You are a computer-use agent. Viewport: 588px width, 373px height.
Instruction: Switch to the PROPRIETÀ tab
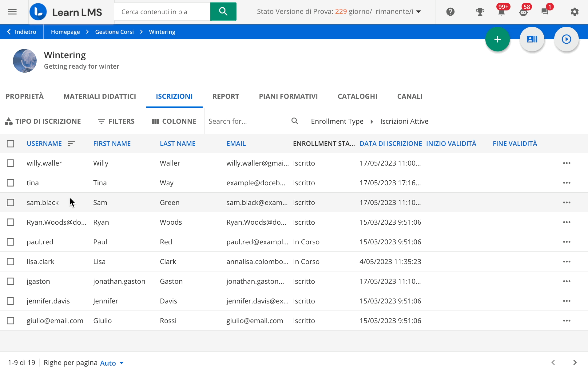point(25,96)
